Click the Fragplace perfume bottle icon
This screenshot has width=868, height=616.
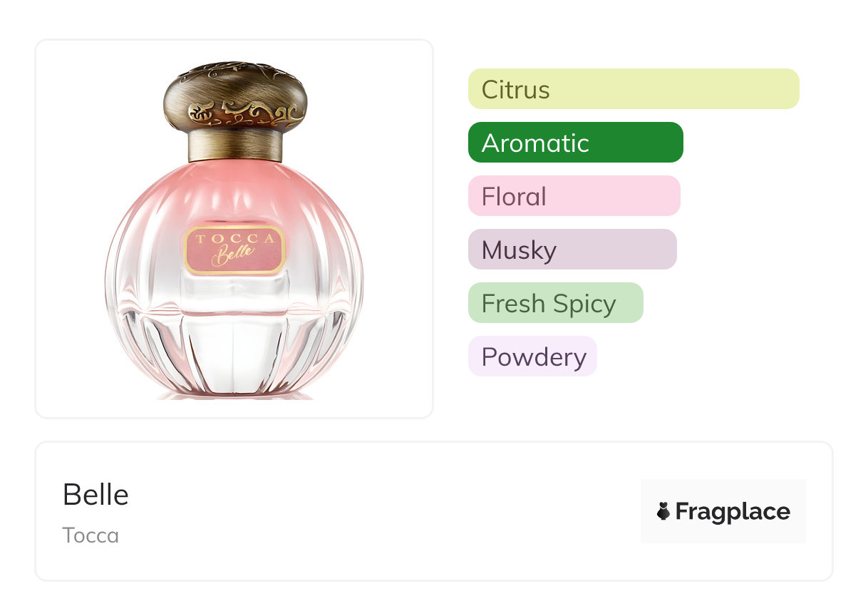[663, 512]
